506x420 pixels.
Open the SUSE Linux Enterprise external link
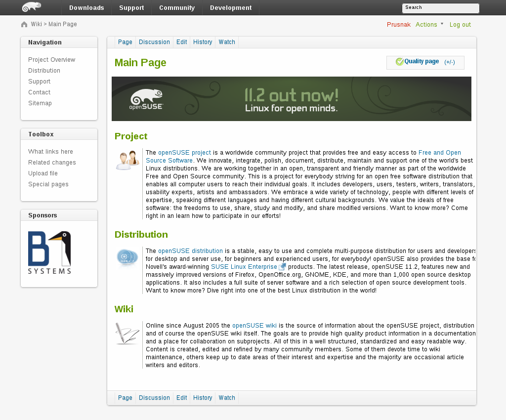tap(244, 267)
